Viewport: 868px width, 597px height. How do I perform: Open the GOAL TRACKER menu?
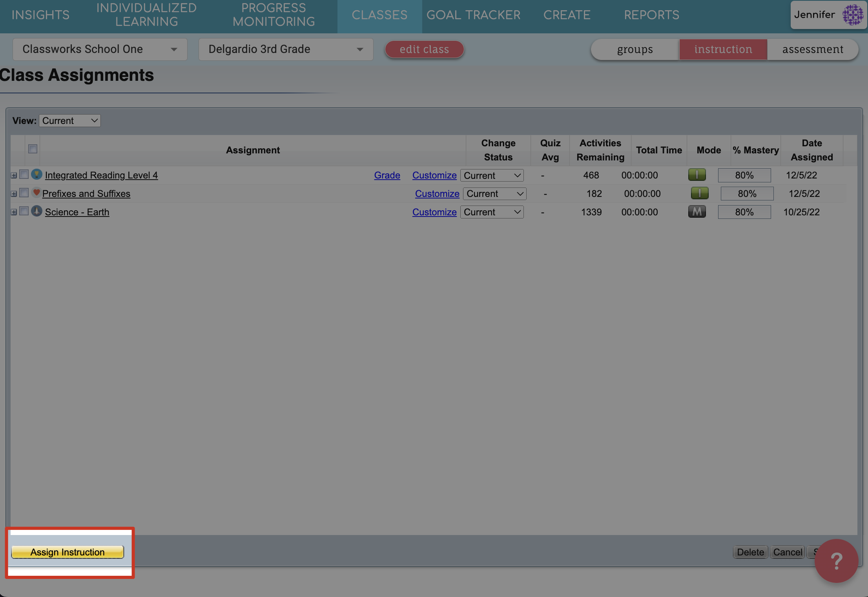474,15
